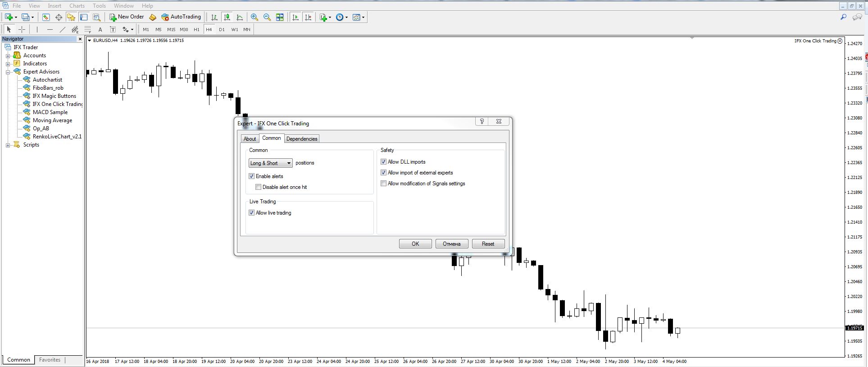This screenshot has height=367, width=868.
Task: Select the Fibonacci Retracement tool
Action: tap(87, 29)
